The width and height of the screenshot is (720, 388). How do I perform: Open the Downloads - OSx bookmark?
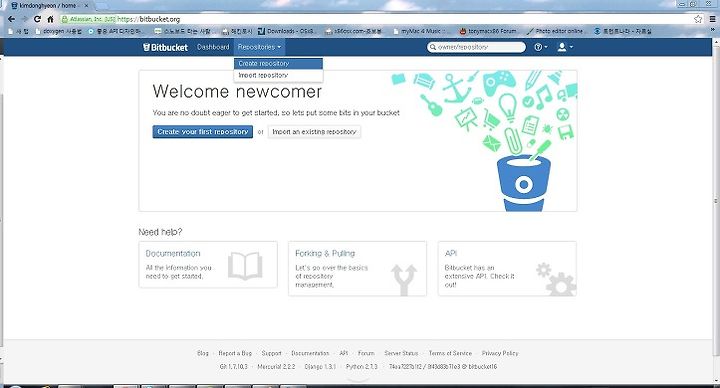click(x=286, y=31)
